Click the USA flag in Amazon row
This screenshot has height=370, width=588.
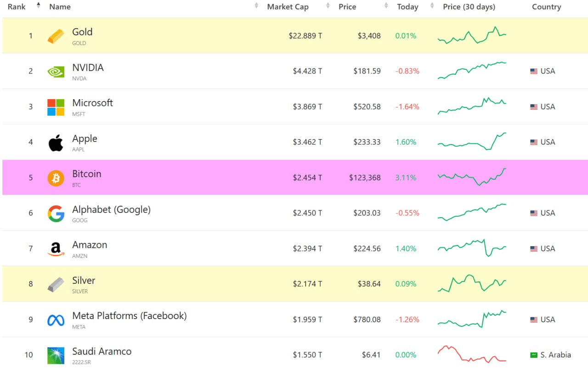pos(534,249)
